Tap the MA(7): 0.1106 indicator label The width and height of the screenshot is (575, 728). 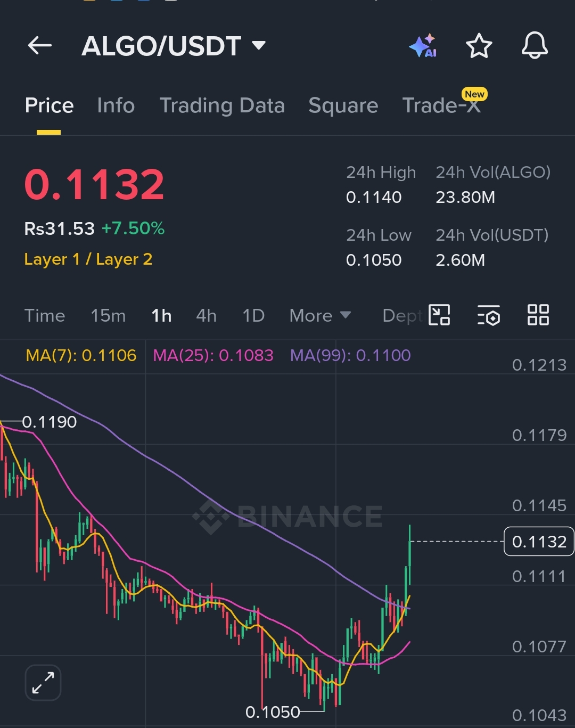tap(81, 355)
